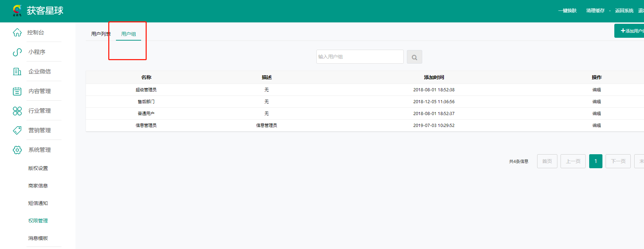Open 版权设置 submenu item
The width and height of the screenshot is (644, 249).
(38, 168)
